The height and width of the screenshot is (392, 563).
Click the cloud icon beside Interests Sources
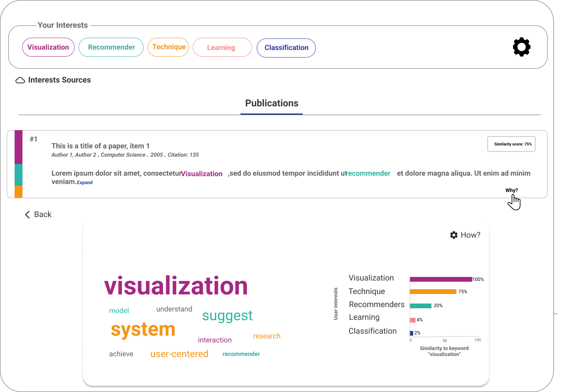[20, 81]
